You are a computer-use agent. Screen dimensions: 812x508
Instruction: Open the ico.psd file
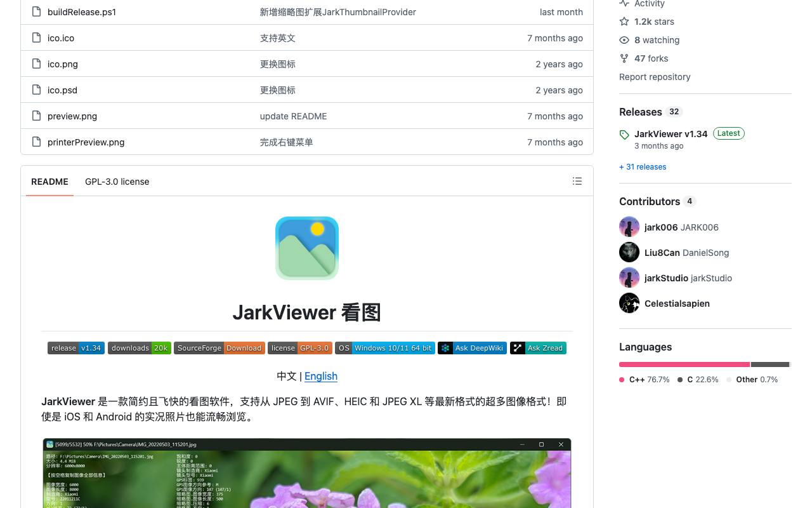[x=62, y=90]
